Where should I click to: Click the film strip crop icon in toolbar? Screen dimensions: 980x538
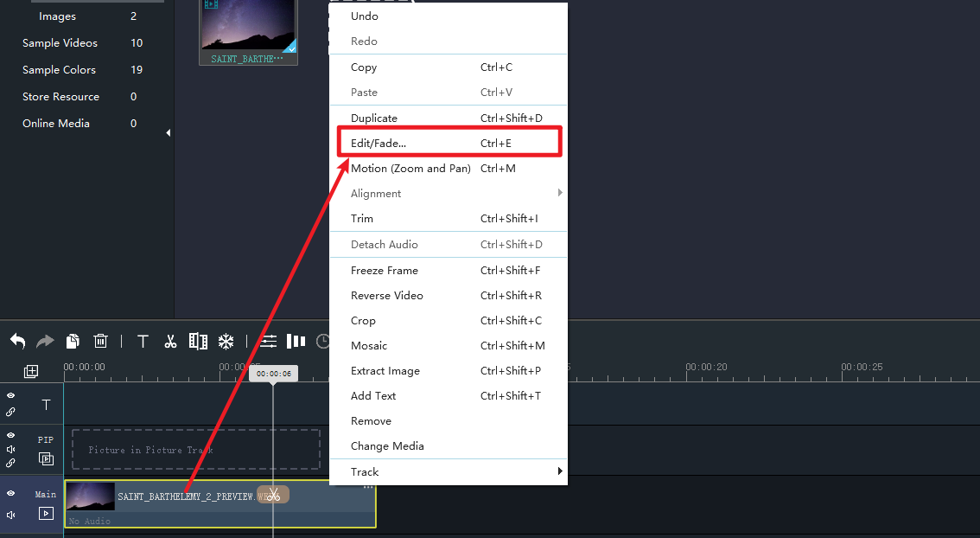click(x=198, y=341)
